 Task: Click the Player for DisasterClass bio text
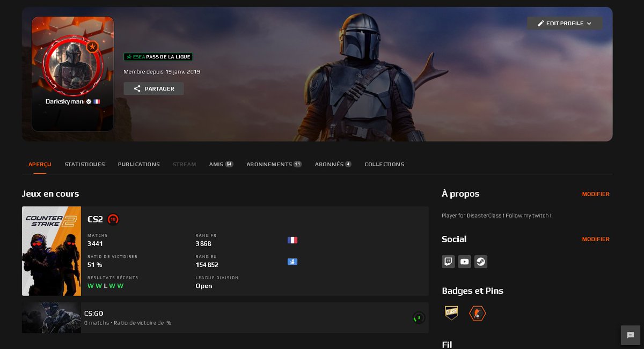click(x=496, y=216)
